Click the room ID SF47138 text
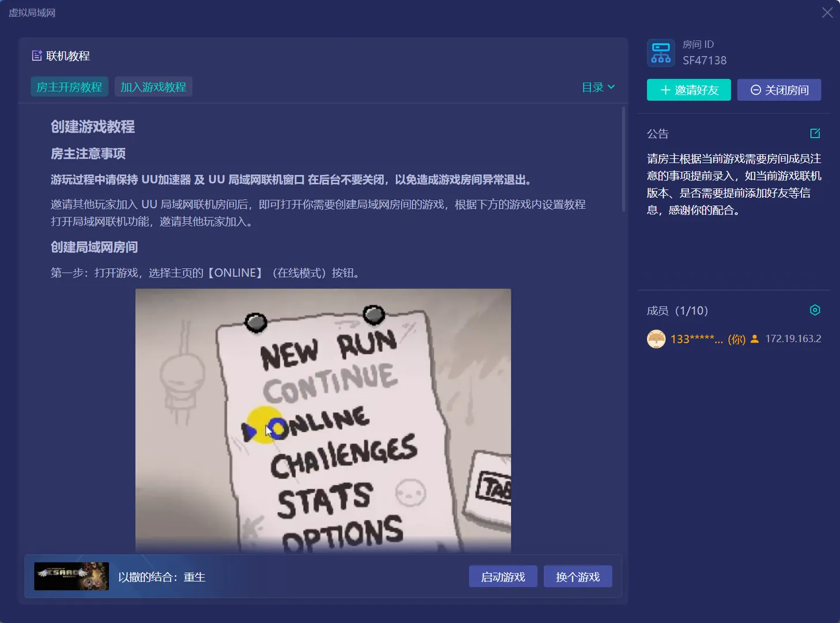840x623 pixels. [x=705, y=61]
